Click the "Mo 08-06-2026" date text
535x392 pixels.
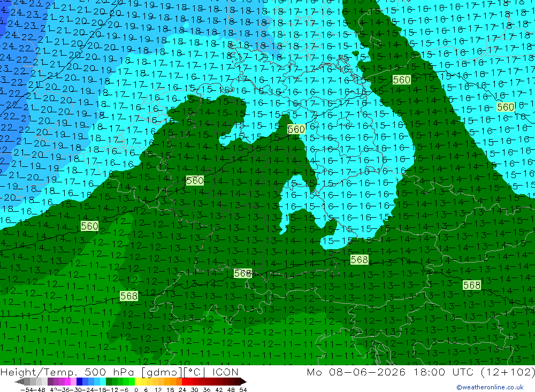(x=356, y=372)
